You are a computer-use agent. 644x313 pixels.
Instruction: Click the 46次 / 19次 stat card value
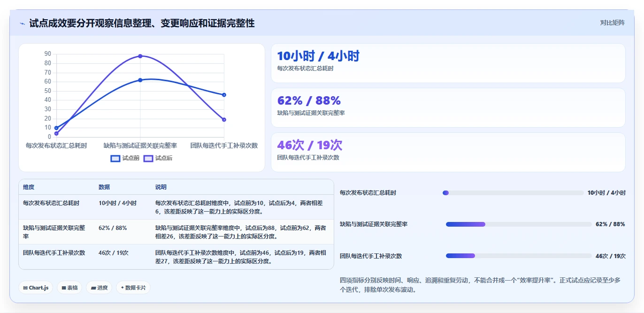click(x=310, y=145)
